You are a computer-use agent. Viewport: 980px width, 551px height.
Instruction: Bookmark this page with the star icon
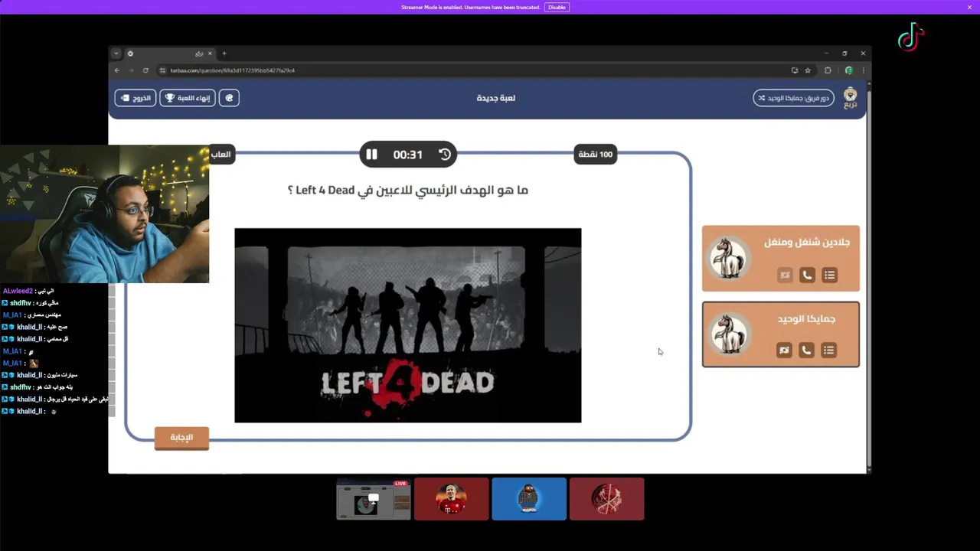click(x=808, y=70)
